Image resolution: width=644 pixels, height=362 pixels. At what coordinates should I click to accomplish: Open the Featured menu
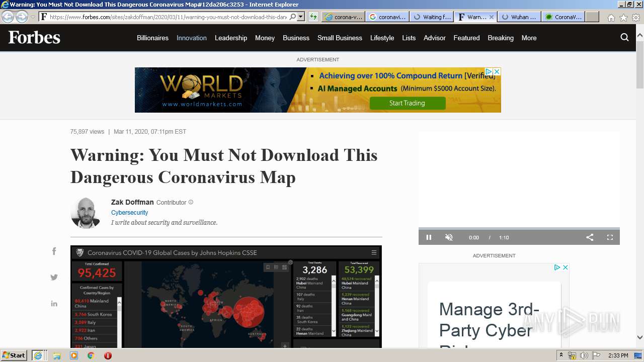(x=466, y=38)
